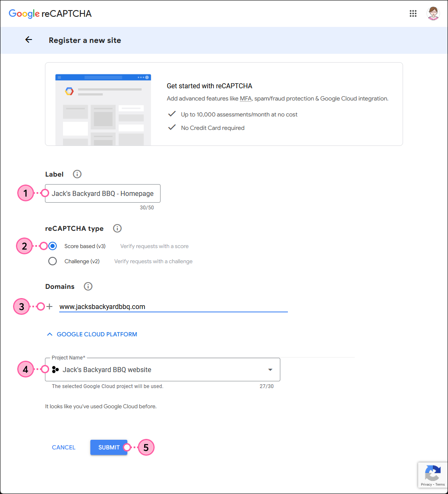Open the Domains info tooltip
448x494 pixels.
pyautogui.click(x=88, y=286)
